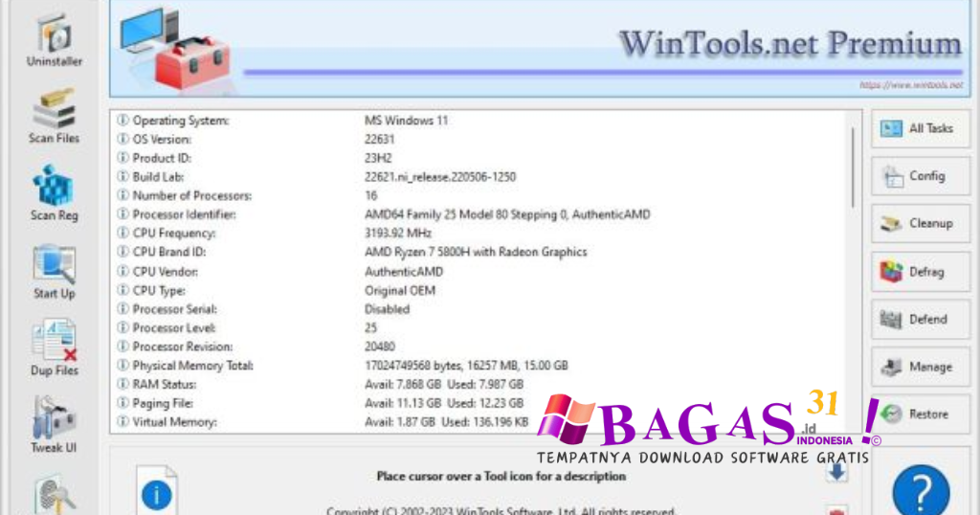Open the Tweak UI tool

click(x=54, y=425)
